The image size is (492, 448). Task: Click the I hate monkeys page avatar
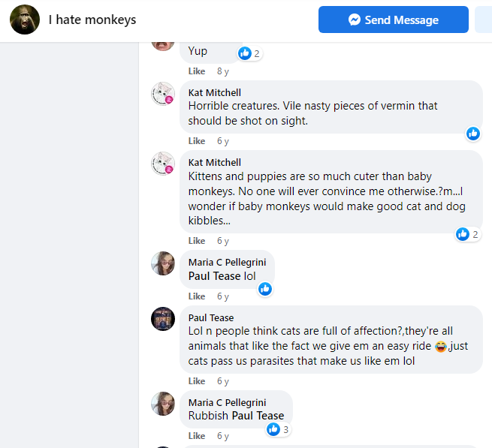tap(24, 20)
